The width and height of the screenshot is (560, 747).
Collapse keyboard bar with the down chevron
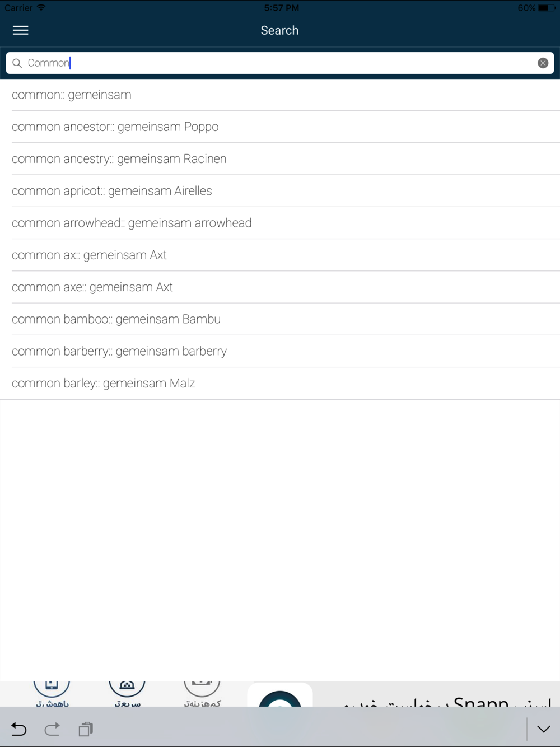click(x=543, y=729)
